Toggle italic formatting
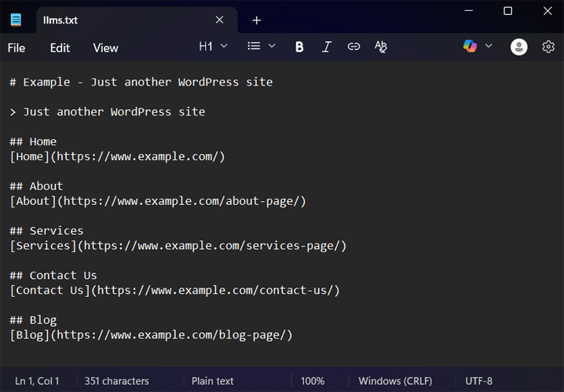The image size is (564, 392). (327, 47)
